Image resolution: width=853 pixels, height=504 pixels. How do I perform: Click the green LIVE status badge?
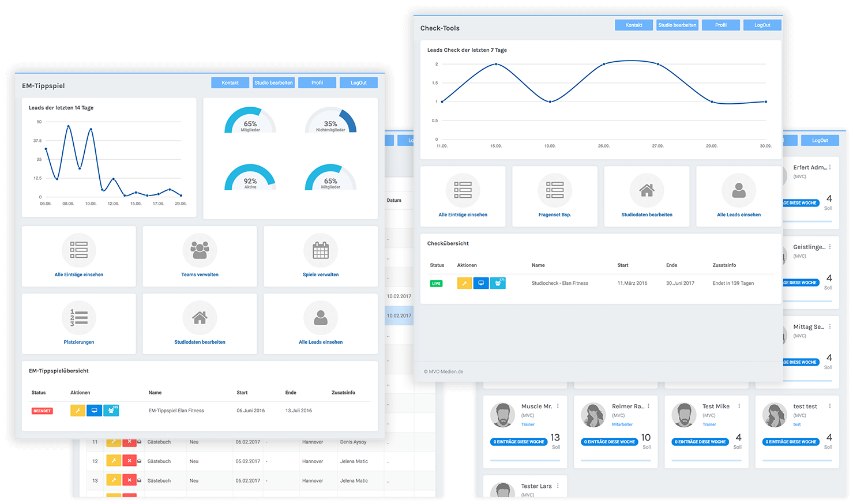point(437,283)
